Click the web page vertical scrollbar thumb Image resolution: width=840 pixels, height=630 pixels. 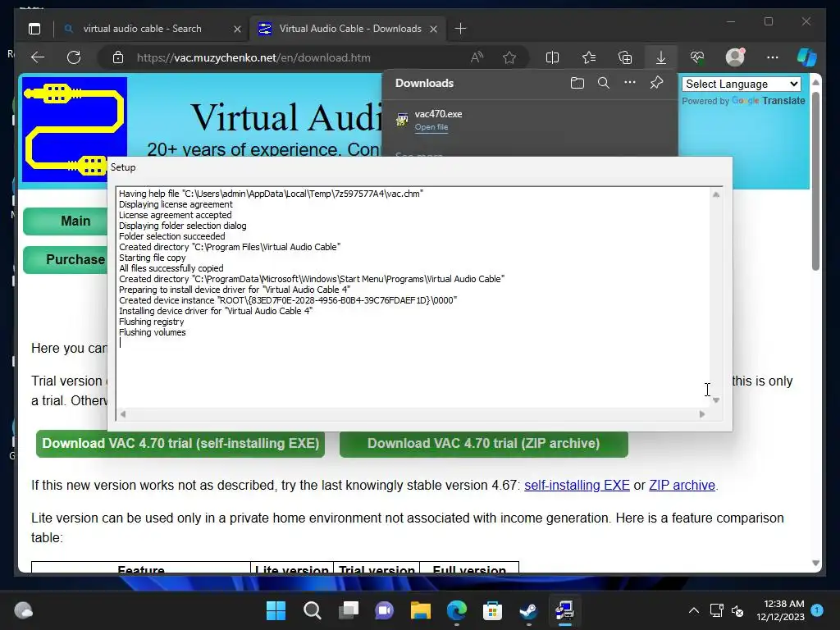tap(816, 181)
